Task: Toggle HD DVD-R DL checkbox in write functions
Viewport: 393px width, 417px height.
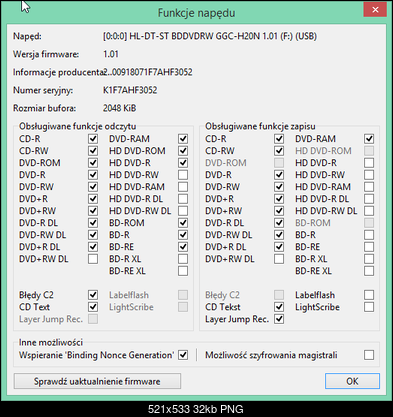Action: (369, 199)
